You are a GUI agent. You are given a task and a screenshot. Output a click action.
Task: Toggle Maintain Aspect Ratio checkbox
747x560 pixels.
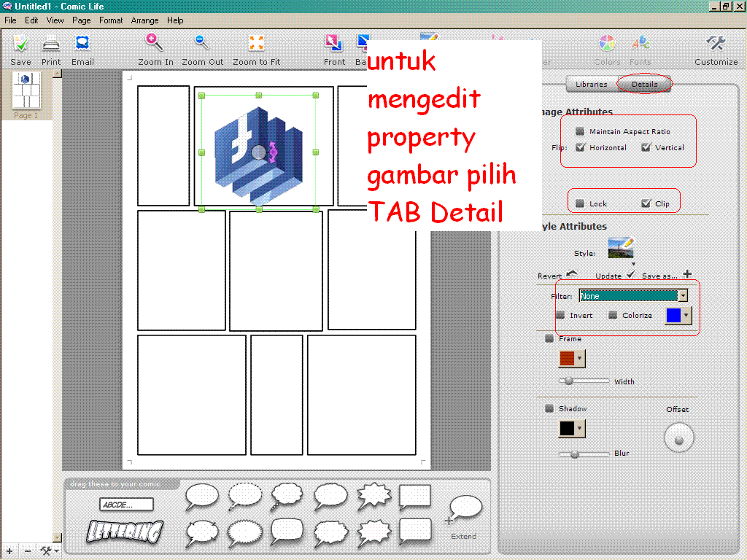pyautogui.click(x=580, y=131)
